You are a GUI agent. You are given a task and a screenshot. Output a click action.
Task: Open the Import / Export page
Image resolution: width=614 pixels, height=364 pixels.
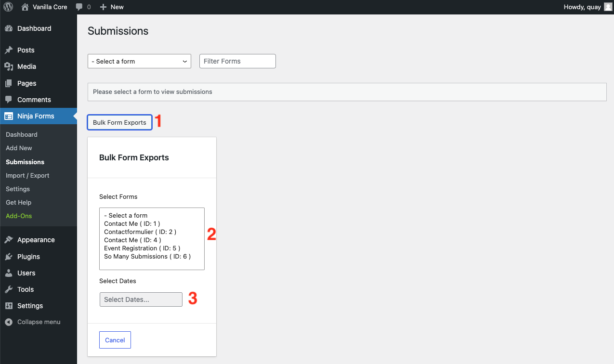pos(27,175)
